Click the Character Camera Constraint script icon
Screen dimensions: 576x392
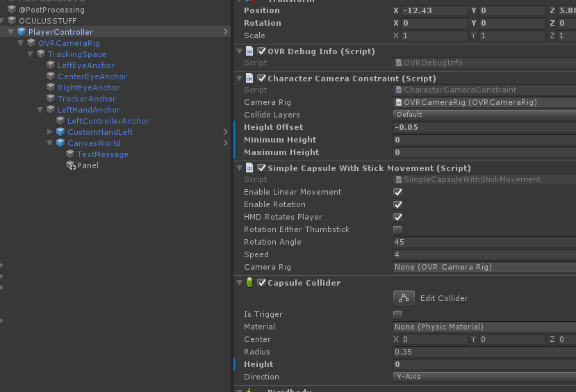pyautogui.click(x=249, y=79)
